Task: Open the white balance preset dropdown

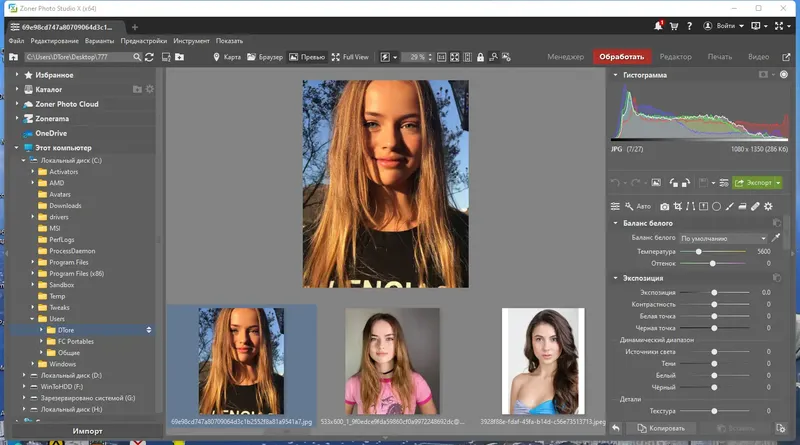Action: coord(724,238)
